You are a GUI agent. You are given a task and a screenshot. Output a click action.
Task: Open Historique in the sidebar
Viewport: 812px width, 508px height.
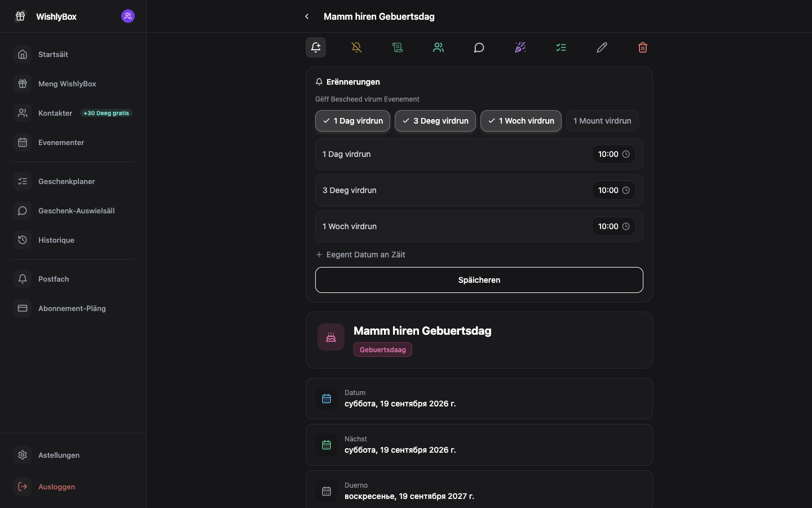click(x=73, y=240)
